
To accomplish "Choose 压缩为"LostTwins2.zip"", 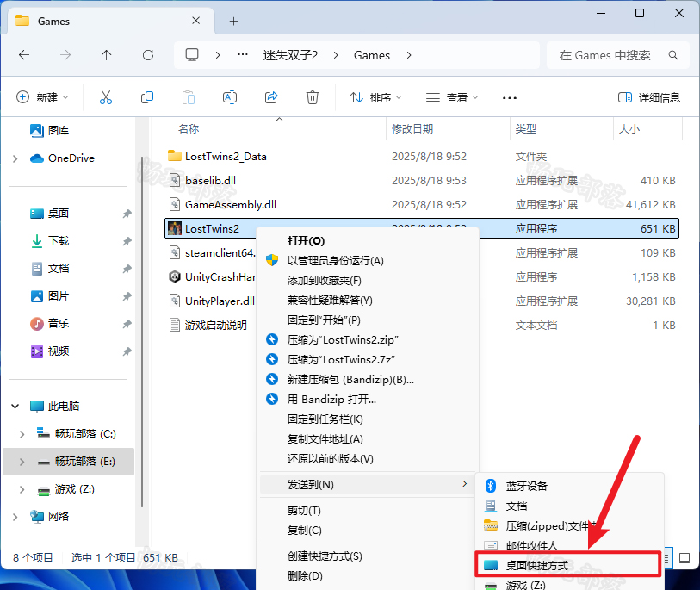I will click(x=368, y=340).
